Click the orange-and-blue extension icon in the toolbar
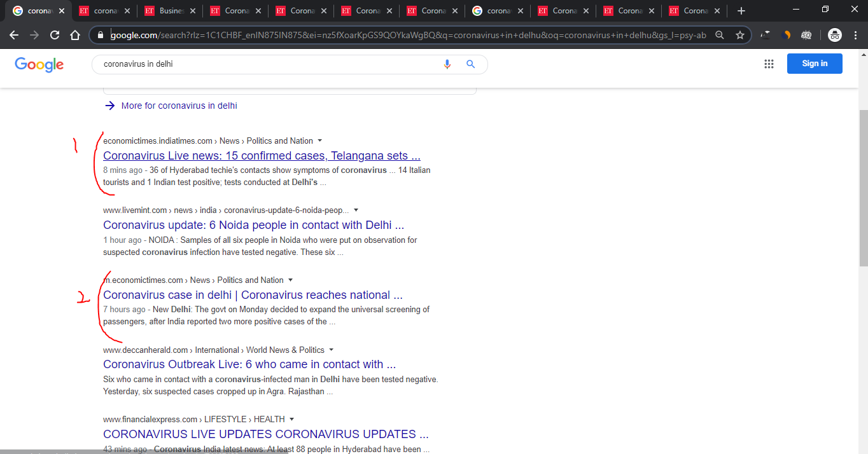This screenshot has height=454, width=868. coord(787,36)
